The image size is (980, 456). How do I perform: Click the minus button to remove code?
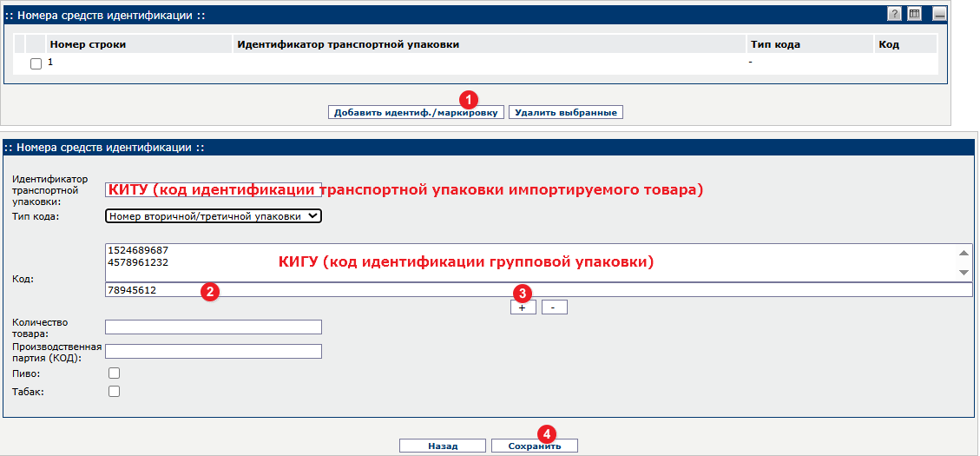554,307
